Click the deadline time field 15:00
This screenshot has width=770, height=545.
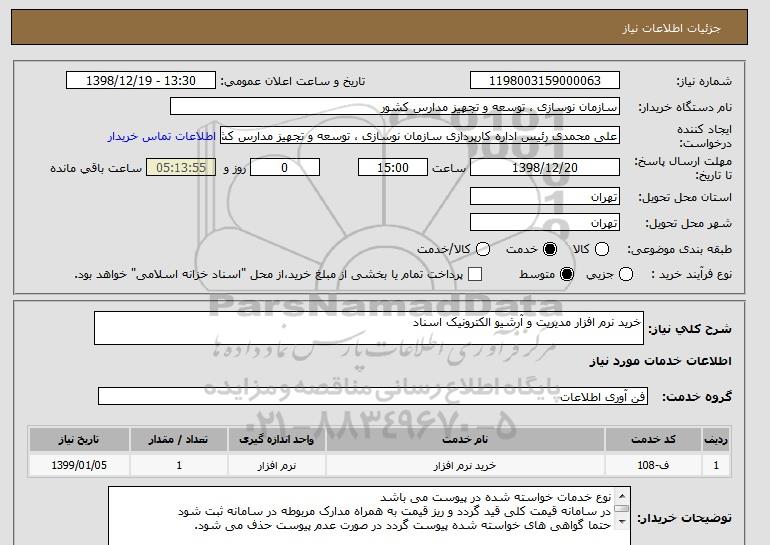pos(393,167)
